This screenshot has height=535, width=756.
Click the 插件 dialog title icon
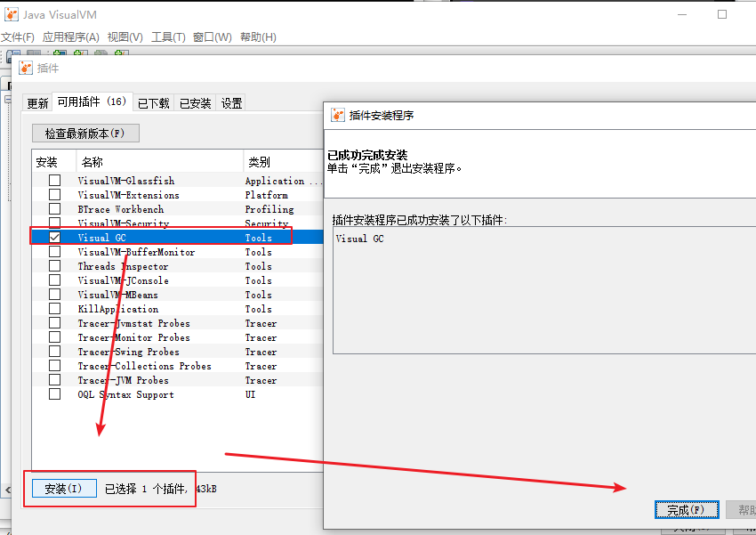pos(26,68)
